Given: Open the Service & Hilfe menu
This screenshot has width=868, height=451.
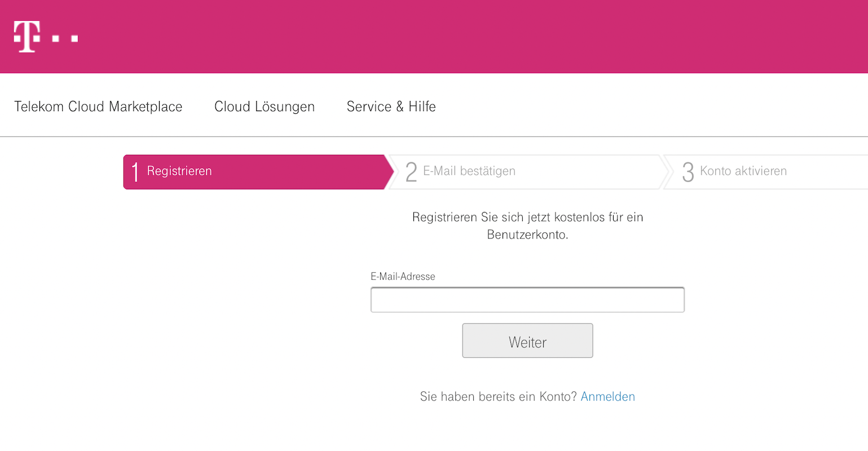Looking at the screenshot, I should [391, 107].
